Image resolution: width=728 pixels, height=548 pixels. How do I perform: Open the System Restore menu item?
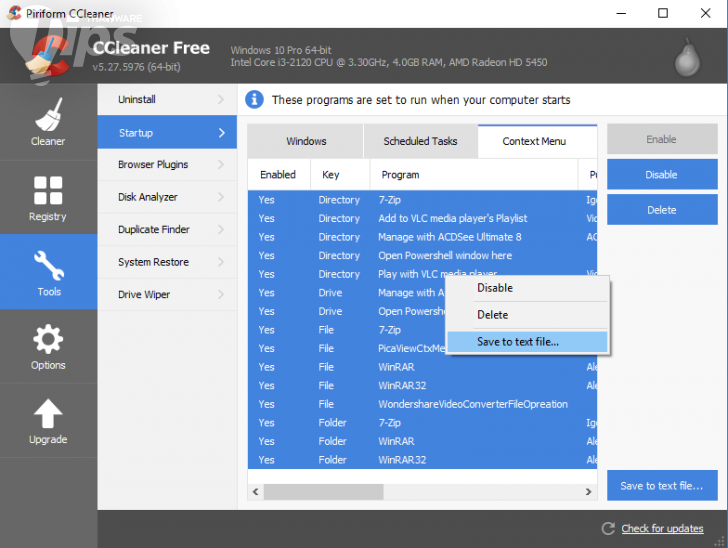(167, 262)
